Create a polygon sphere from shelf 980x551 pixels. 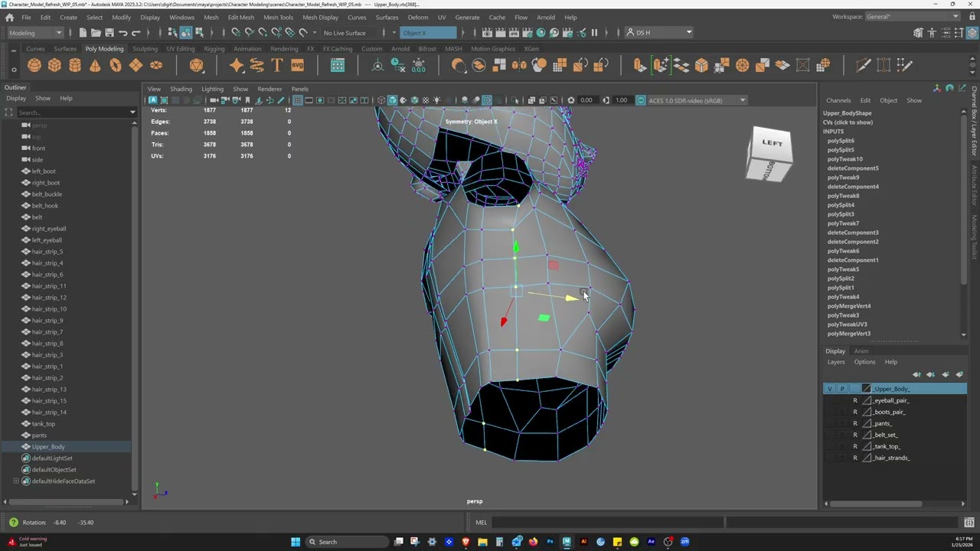[x=34, y=66]
